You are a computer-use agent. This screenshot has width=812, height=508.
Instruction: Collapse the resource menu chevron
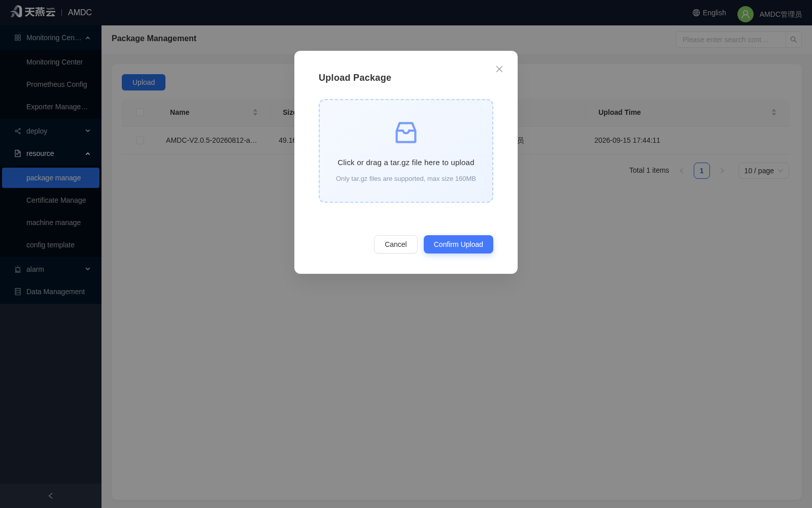click(x=88, y=153)
